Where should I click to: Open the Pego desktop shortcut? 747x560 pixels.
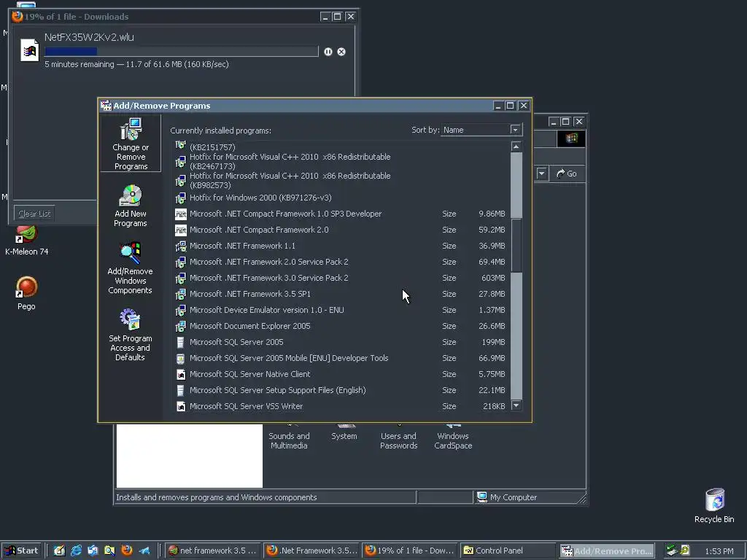point(26,293)
